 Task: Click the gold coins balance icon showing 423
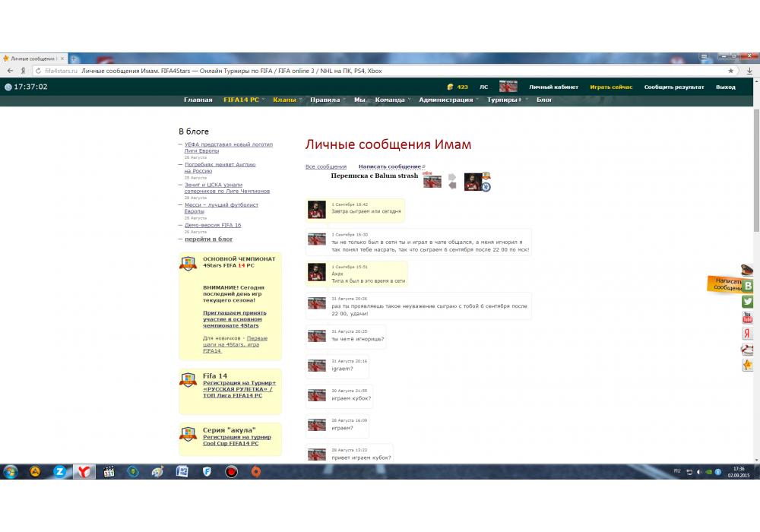coord(450,87)
